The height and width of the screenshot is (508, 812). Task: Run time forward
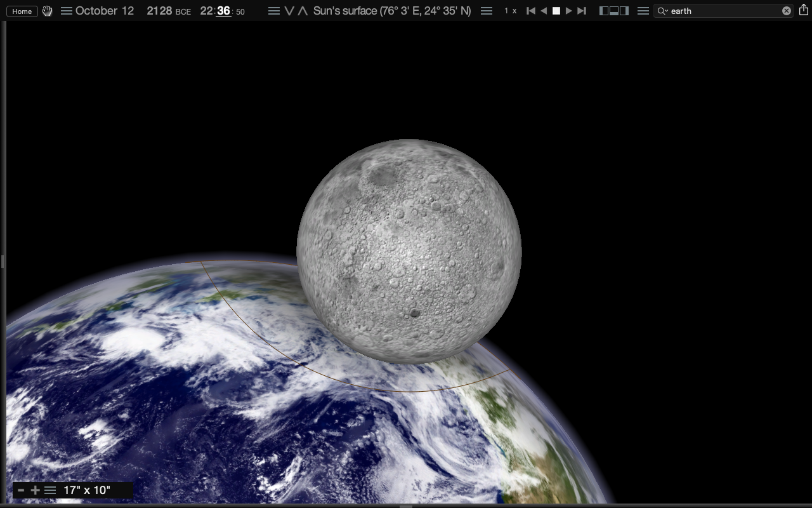click(x=568, y=11)
